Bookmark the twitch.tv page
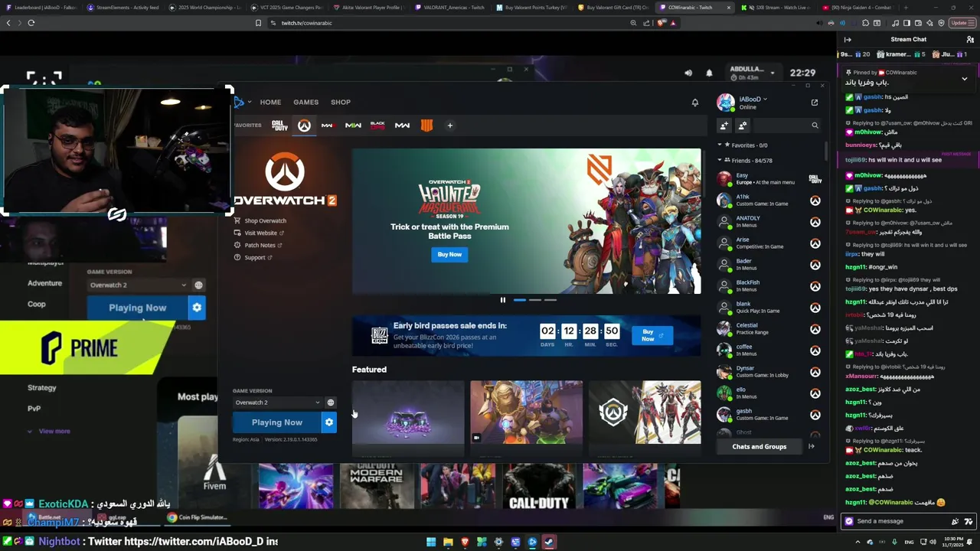 click(259, 23)
